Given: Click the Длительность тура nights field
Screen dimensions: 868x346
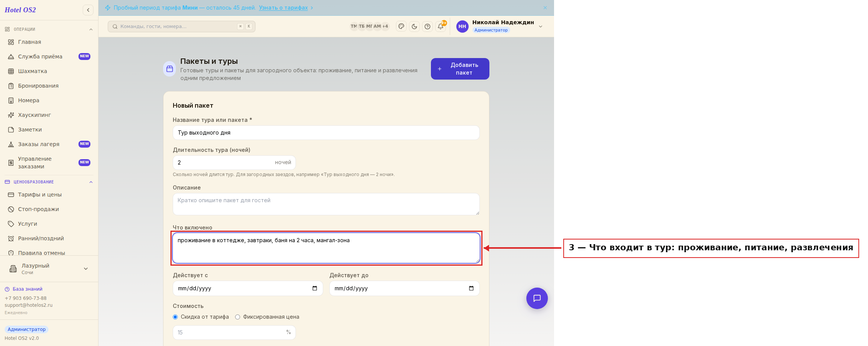Looking at the screenshot, I should click(x=234, y=163).
